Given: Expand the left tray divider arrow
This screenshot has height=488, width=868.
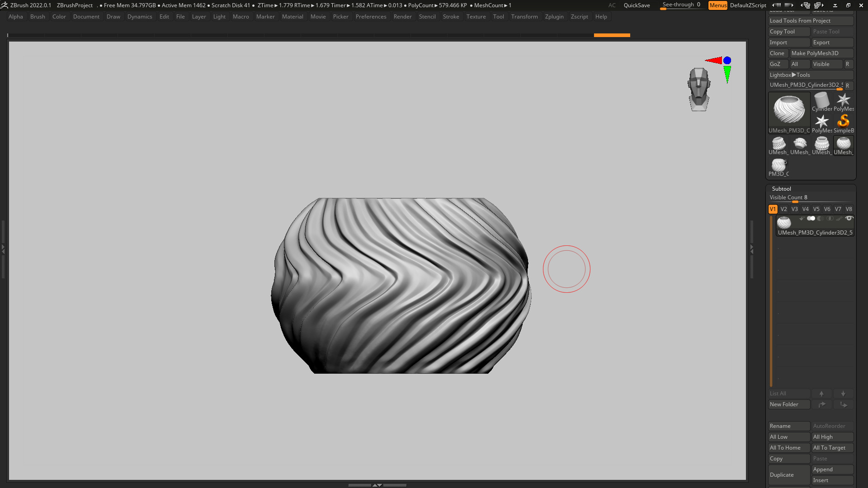Looking at the screenshot, I should point(3,249).
